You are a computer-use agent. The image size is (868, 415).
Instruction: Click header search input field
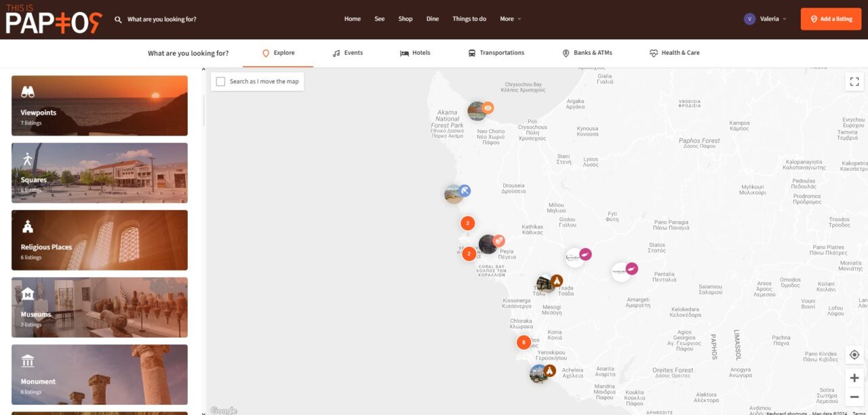point(161,20)
